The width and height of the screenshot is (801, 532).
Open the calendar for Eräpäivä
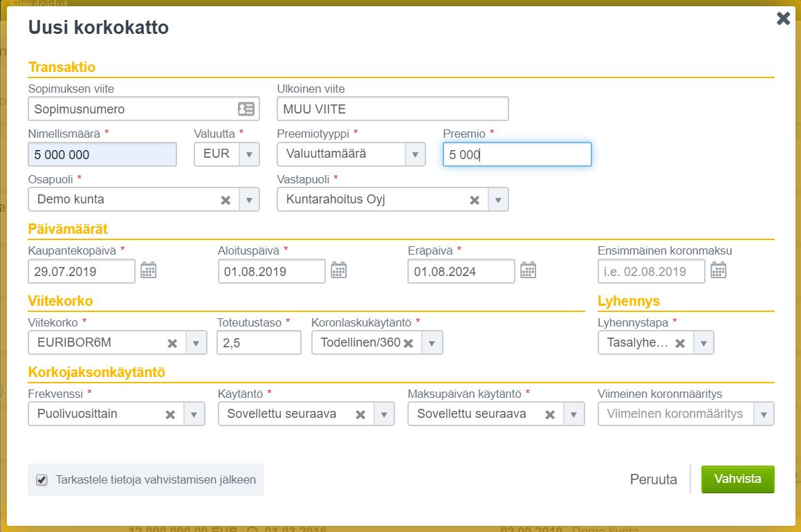(528, 271)
